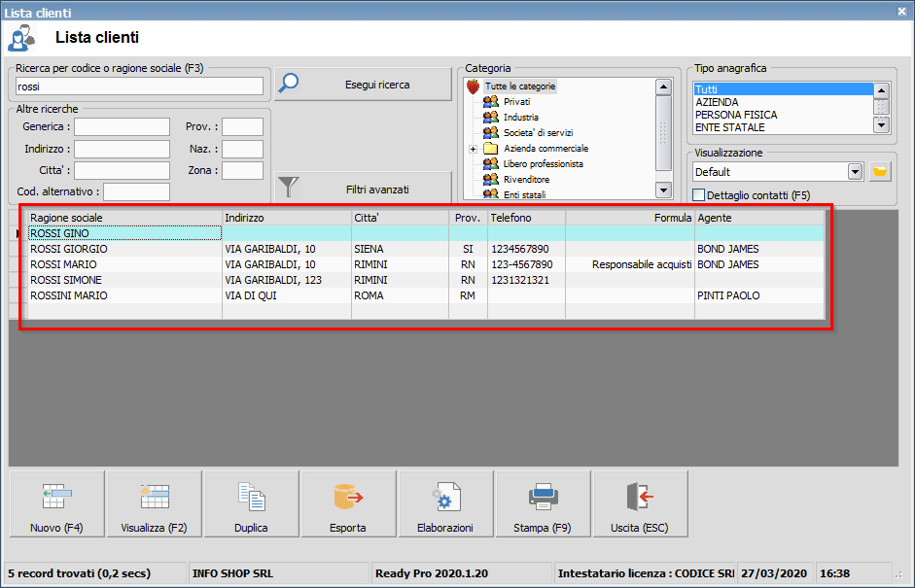Click the people icon next to Libero professionista

pyautogui.click(x=491, y=164)
